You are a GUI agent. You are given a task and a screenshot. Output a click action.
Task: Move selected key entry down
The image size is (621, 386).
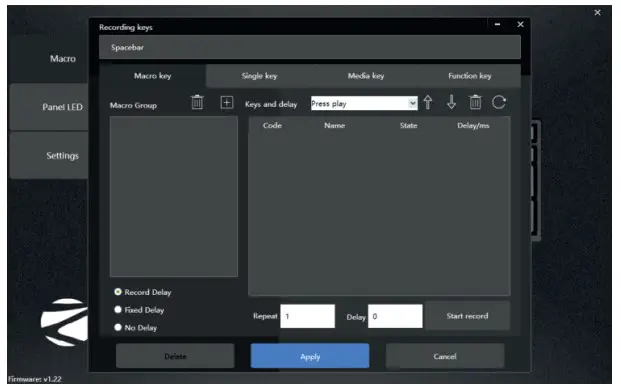coord(451,103)
